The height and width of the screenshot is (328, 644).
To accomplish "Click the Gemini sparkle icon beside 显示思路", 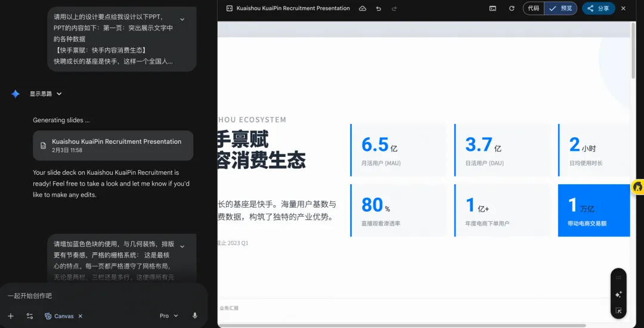I will [x=15, y=94].
